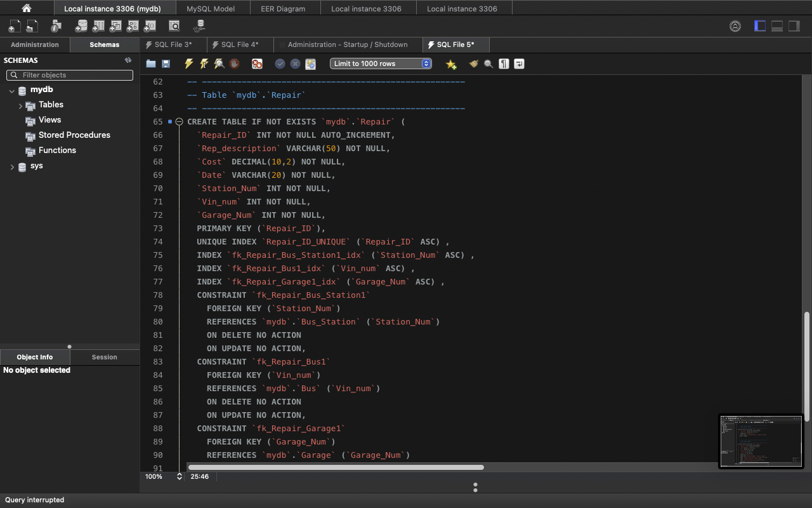
Task: Open a SQL script file via folder icon
Action: tap(151, 63)
